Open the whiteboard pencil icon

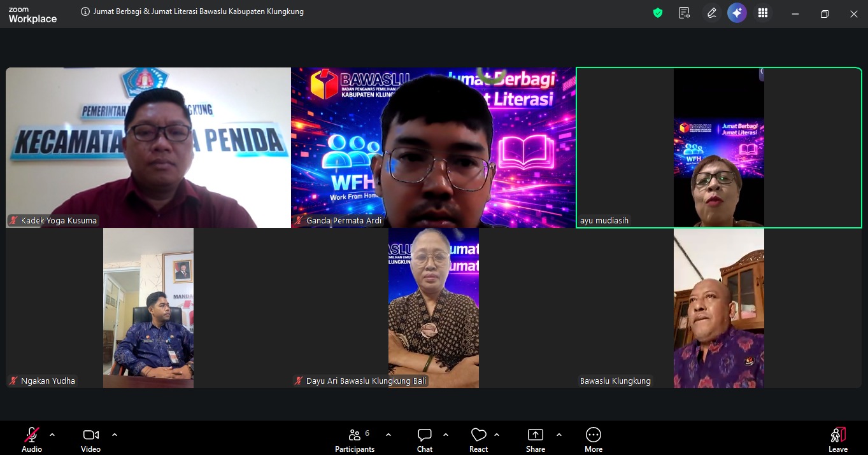pos(711,13)
